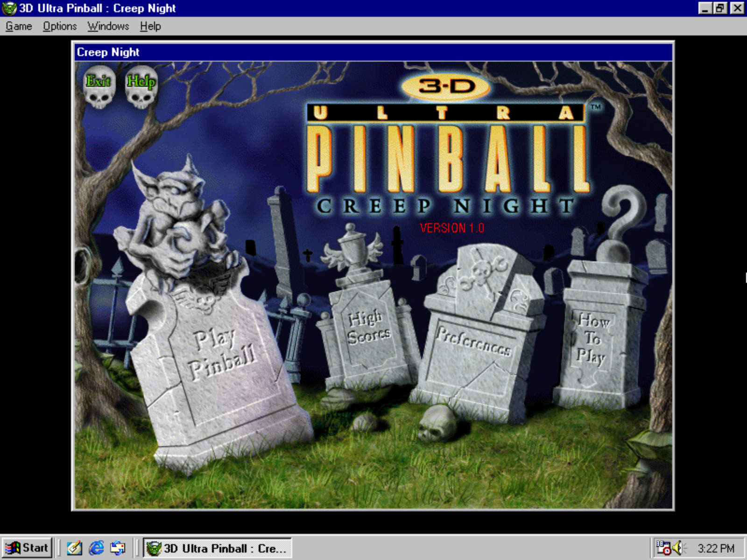
Task: Click the volume speaker tray icon
Action: pyautogui.click(x=679, y=547)
